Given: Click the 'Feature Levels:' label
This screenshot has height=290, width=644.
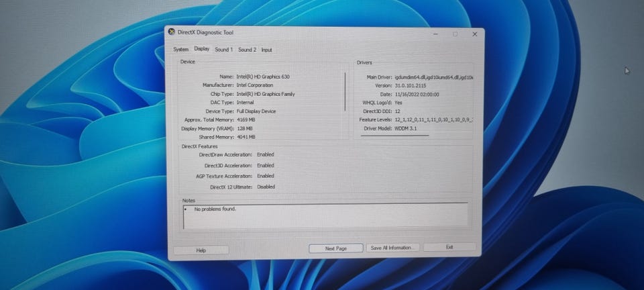Looking at the screenshot, I should point(376,120).
